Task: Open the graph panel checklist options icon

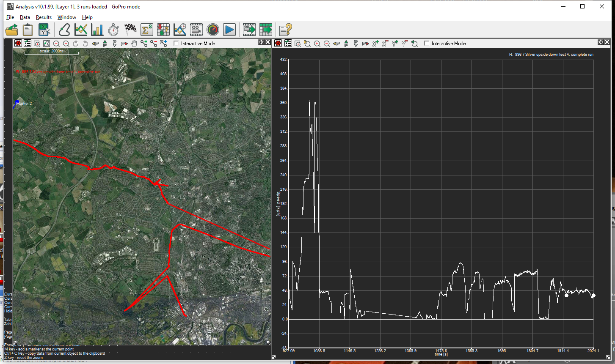Action: [x=288, y=43]
